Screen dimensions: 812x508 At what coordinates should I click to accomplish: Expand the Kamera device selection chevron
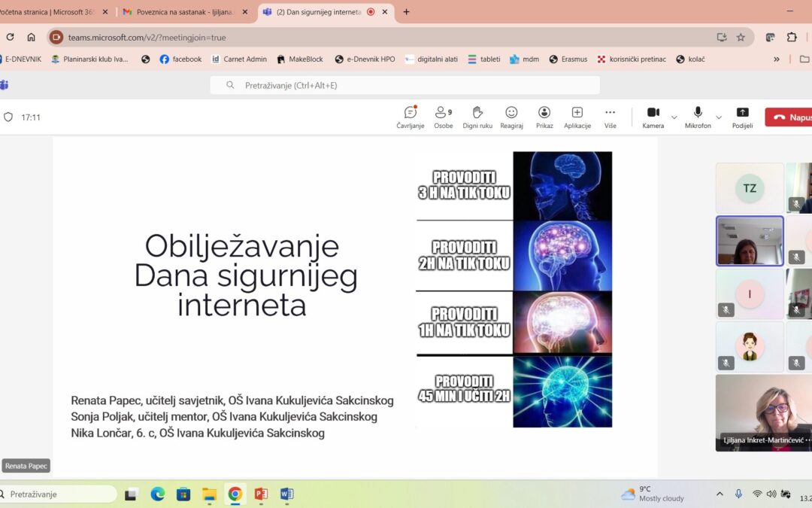tap(674, 117)
